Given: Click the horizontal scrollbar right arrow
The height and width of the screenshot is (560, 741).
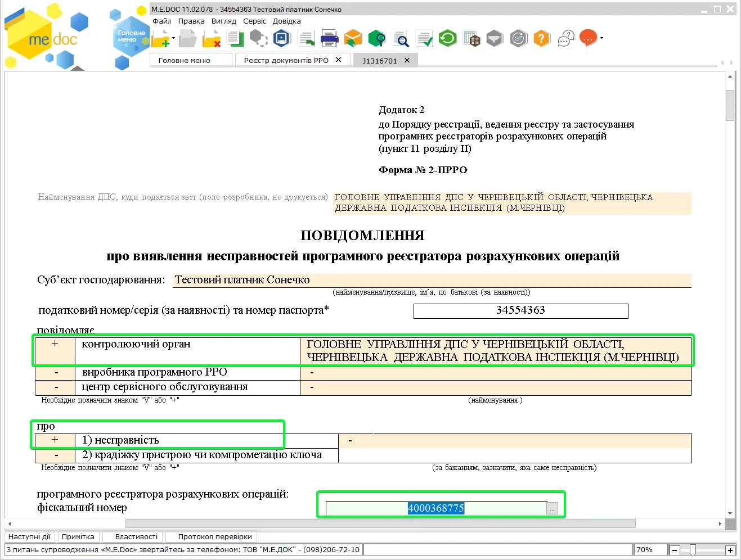Looking at the screenshot, I should tap(720, 523).
